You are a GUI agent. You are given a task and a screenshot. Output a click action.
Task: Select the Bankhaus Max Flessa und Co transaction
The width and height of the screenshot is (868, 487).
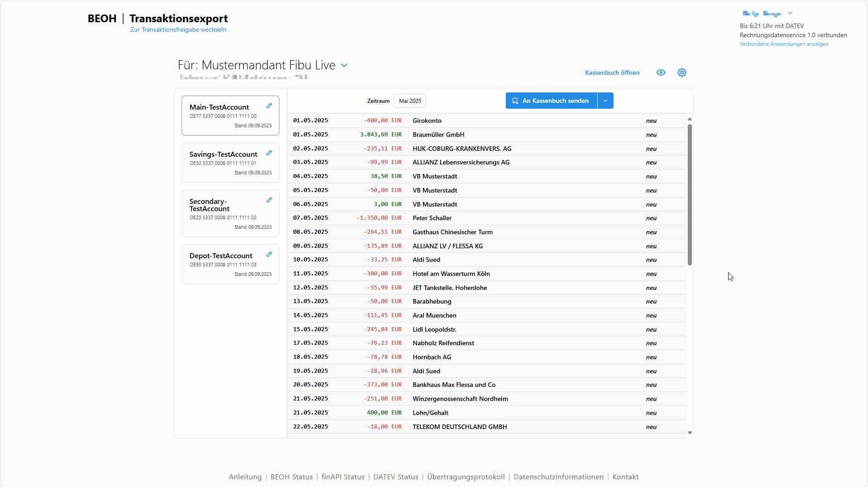coord(487,385)
